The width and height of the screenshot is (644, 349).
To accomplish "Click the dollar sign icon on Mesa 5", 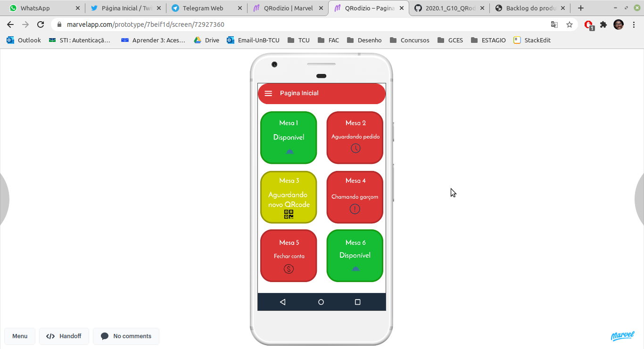I will pos(289,269).
